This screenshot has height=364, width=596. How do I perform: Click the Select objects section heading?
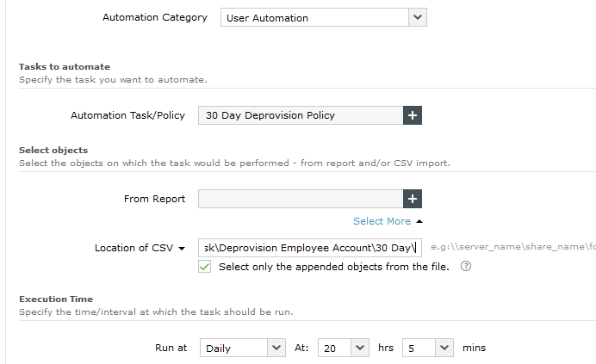[53, 151]
